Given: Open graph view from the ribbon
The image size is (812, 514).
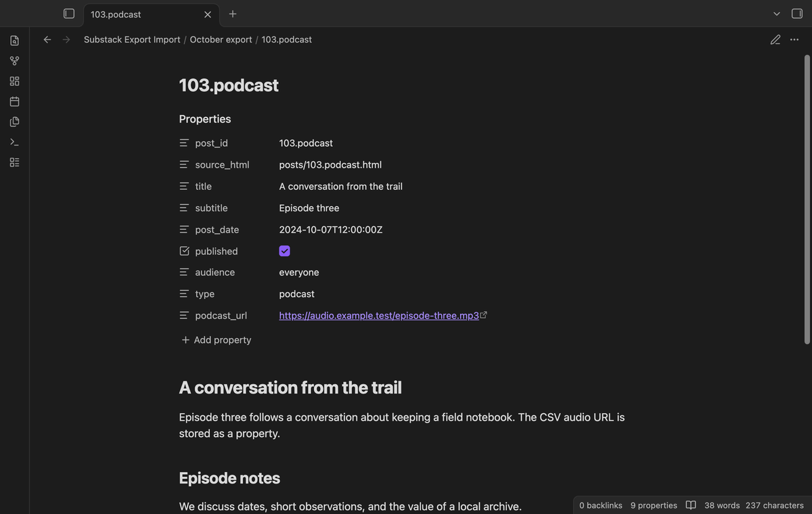Looking at the screenshot, I should tap(14, 61).
